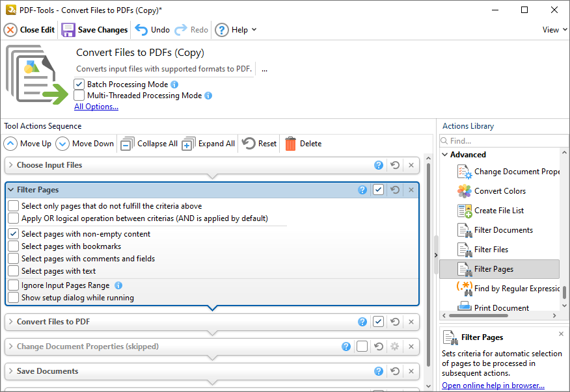
Task: Toggle Convert Files to PDF enabled checkbox
Action: pyautogui.click(x=379, y=322)
